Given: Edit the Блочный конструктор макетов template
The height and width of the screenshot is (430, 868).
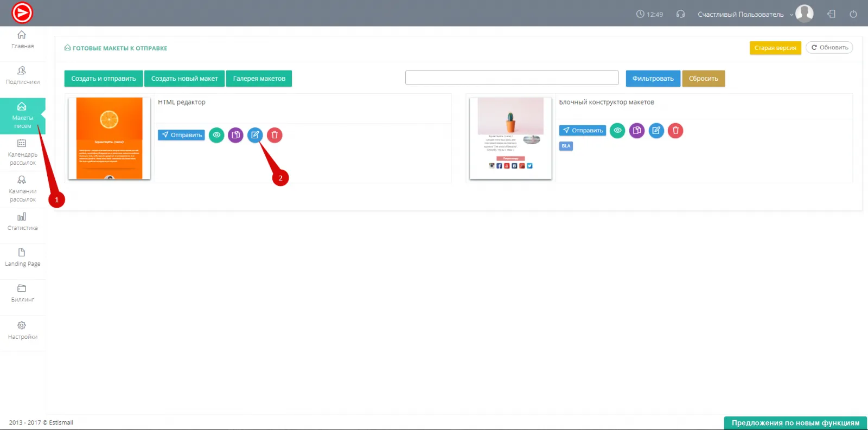Looking at the screenshot, I should [x=656, y=131].
